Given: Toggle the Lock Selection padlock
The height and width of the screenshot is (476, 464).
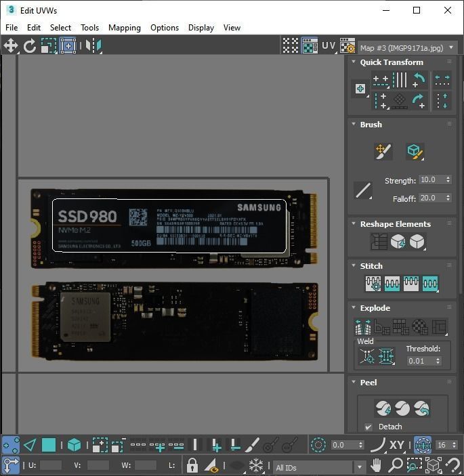Looking at the screenshot, I should point(192,464).
